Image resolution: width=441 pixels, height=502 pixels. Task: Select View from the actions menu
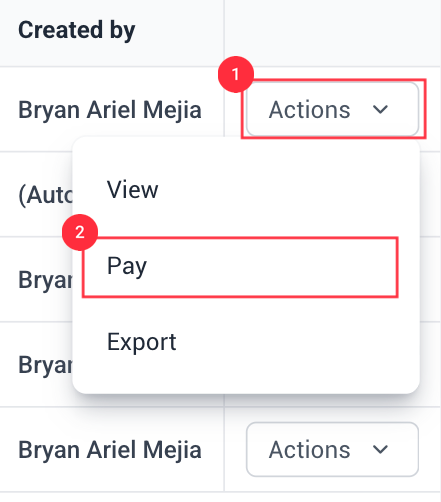pos(132,190)
